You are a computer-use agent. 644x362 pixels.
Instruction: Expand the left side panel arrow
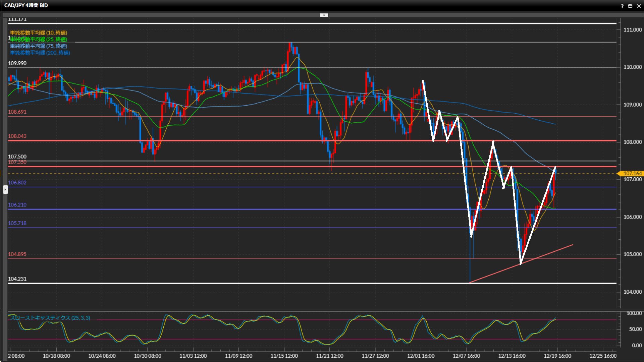pos(5,190)
